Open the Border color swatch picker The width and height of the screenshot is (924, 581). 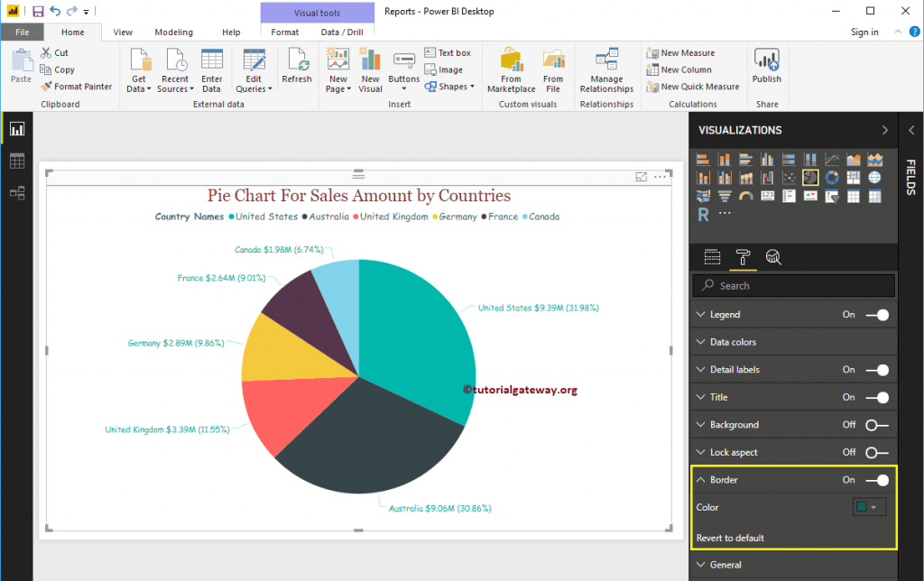coord(867,506)
